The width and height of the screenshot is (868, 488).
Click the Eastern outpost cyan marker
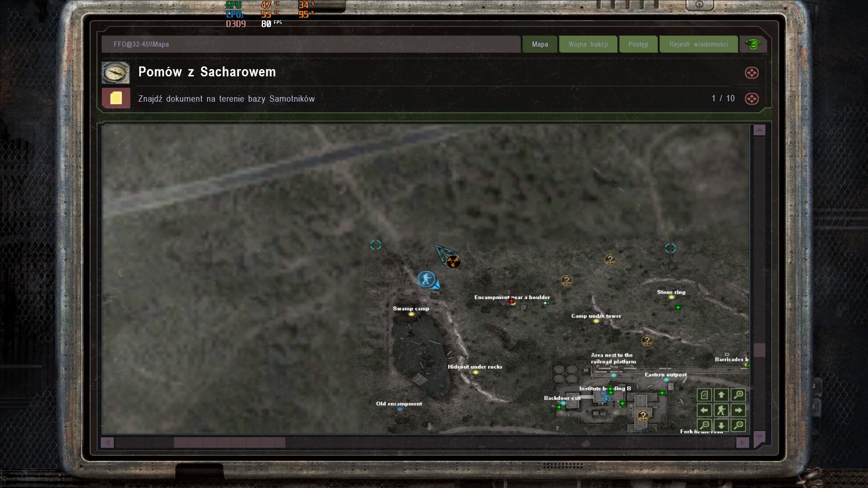click(666, 380)
